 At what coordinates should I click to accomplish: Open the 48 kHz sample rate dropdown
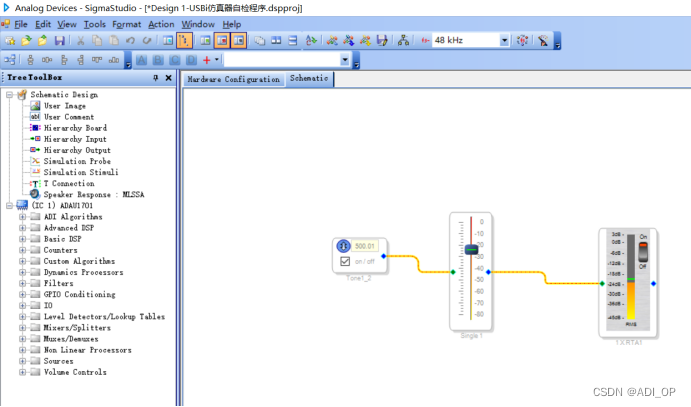tap(504, 41)
